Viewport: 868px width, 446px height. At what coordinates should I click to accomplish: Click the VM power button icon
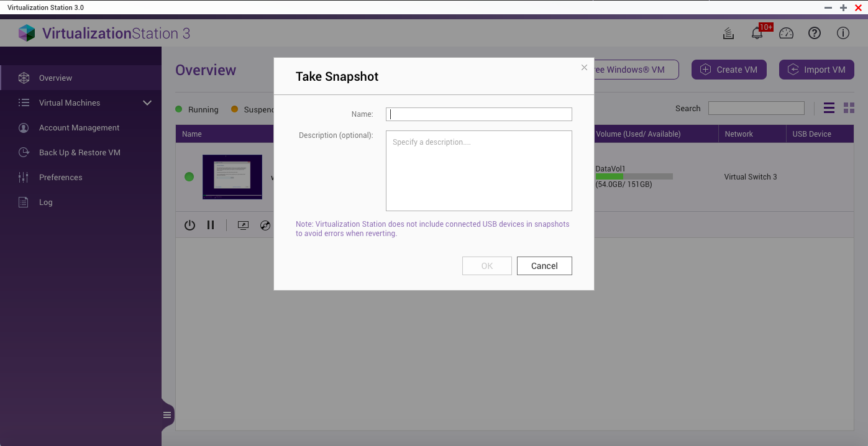point(190,225)
